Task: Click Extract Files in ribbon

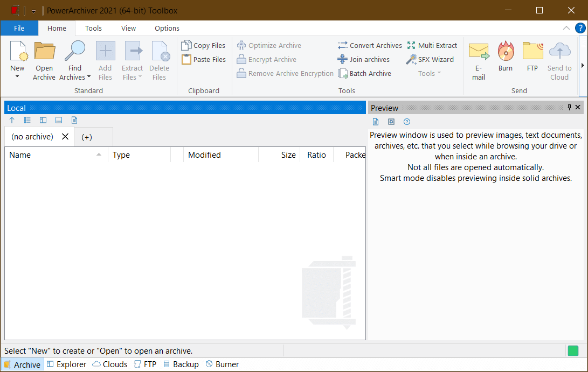Action: (x=133, y=61)
